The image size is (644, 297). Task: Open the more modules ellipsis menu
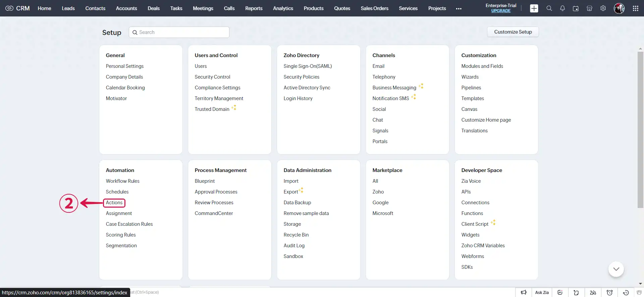[x=459, y=9]
